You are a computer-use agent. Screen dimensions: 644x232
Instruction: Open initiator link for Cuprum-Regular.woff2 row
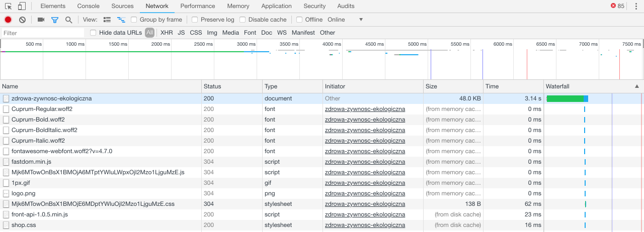point(365,109)
